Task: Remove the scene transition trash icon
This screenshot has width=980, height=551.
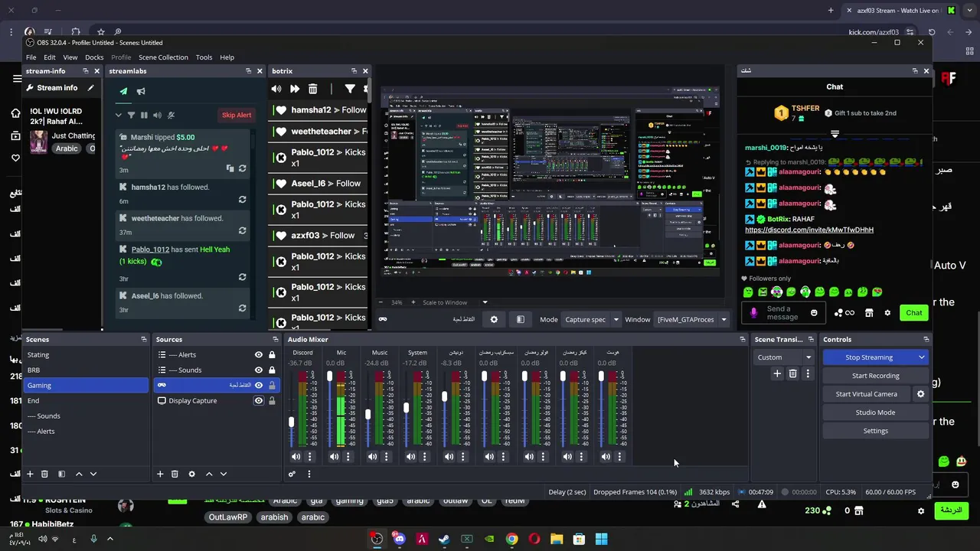Action: (792, 373)
